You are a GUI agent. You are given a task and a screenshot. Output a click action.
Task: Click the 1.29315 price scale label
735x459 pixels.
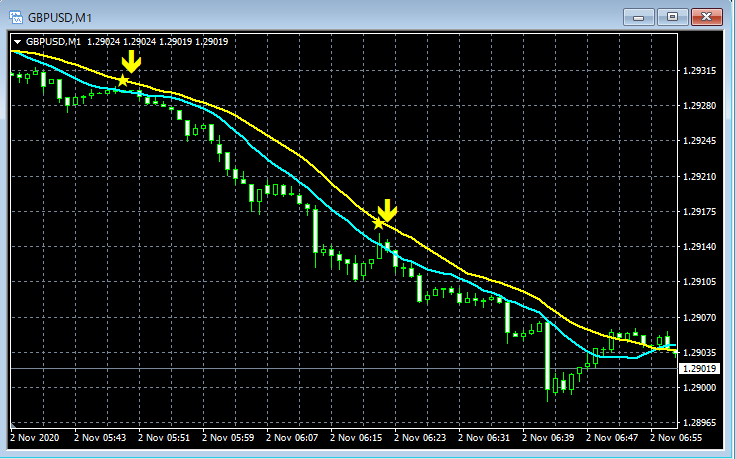699,71
